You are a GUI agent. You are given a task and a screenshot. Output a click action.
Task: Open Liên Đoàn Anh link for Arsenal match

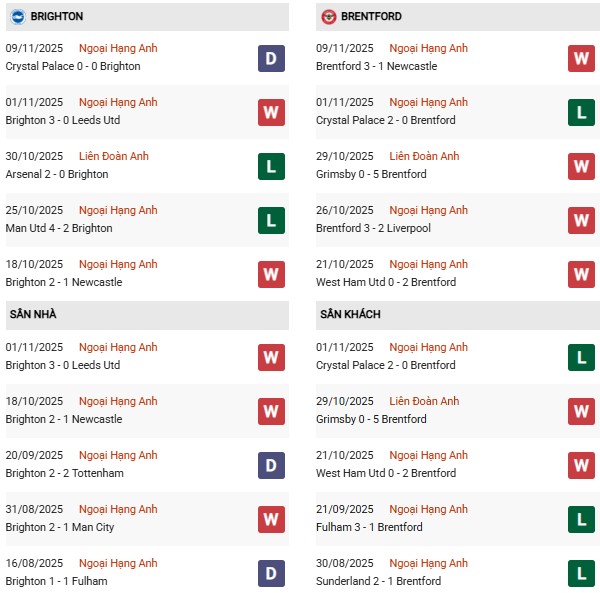(x=115, y=156)
